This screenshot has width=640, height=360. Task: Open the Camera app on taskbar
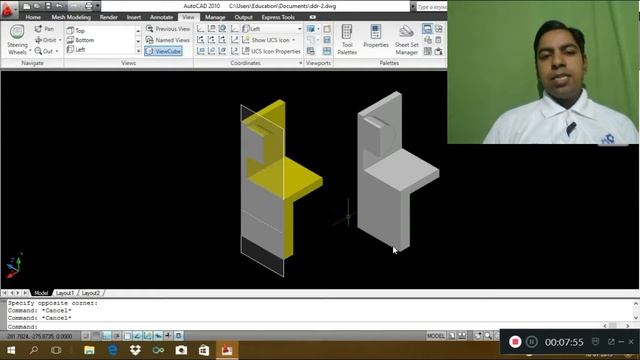pos(181,350)
